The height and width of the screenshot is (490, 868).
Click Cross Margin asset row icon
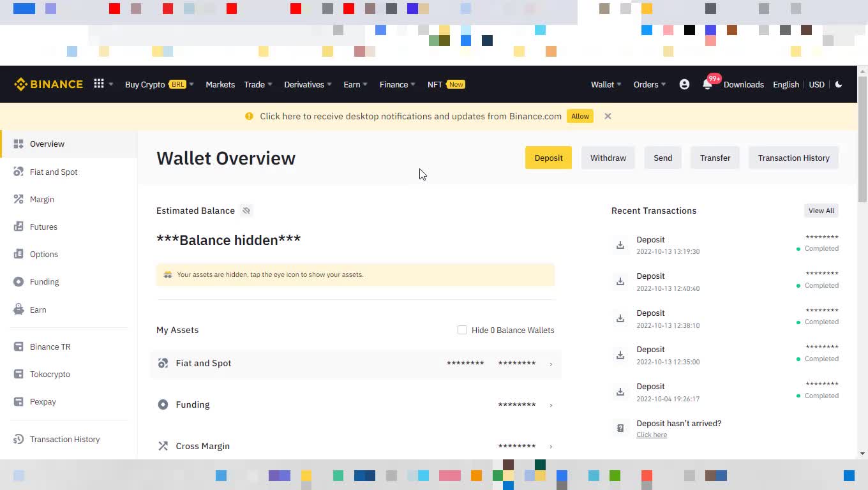tap(163, 446)
